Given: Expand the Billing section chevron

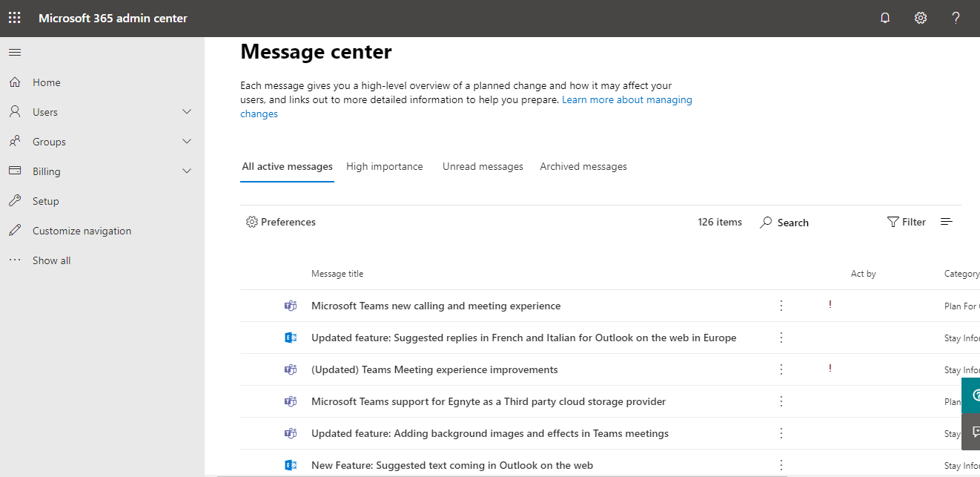Looking at the screenshot, I should [x=187, y=171].
